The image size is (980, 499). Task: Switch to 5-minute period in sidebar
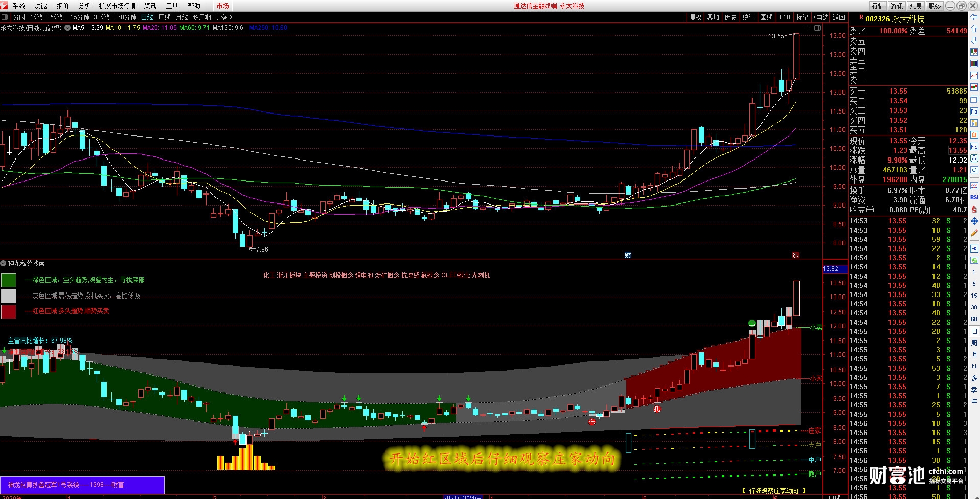[973, 284]
